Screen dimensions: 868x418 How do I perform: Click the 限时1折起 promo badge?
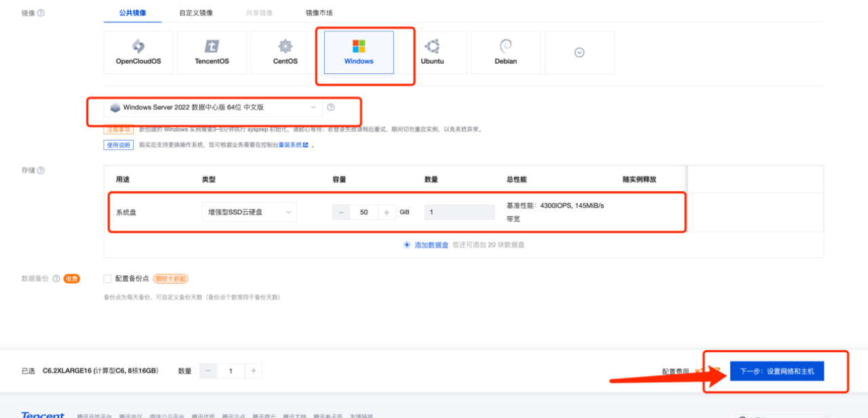pyautogui.click(x=170, y=278)
